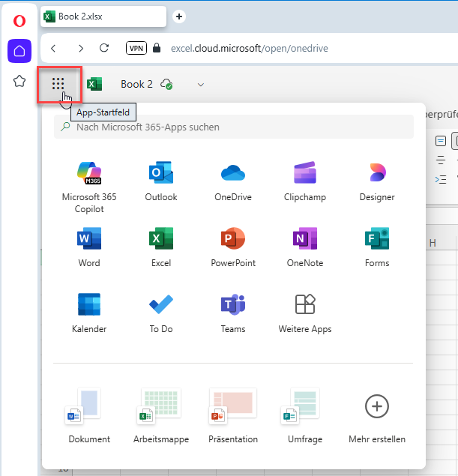Viewport: 458px width, 476px height.
Task: Open Kalender app
Action: (x=89, y=313)
